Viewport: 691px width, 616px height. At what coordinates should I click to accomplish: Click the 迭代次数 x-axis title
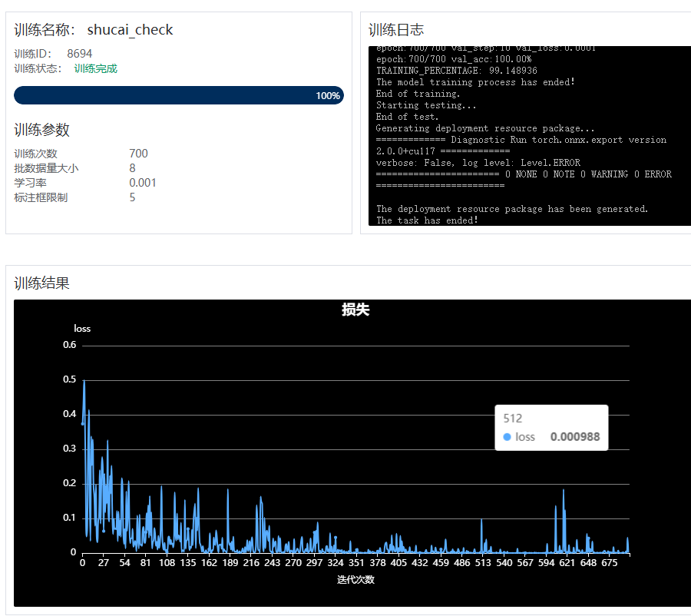(x=355, y=580)
